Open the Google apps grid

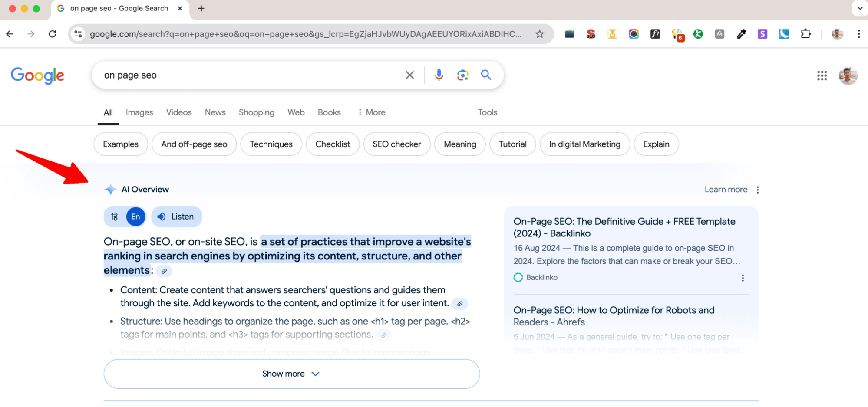tap(822, 76)
